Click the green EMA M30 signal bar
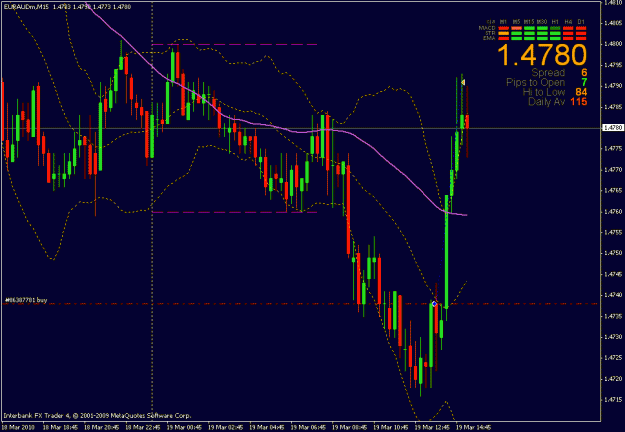 coord(542,38)
